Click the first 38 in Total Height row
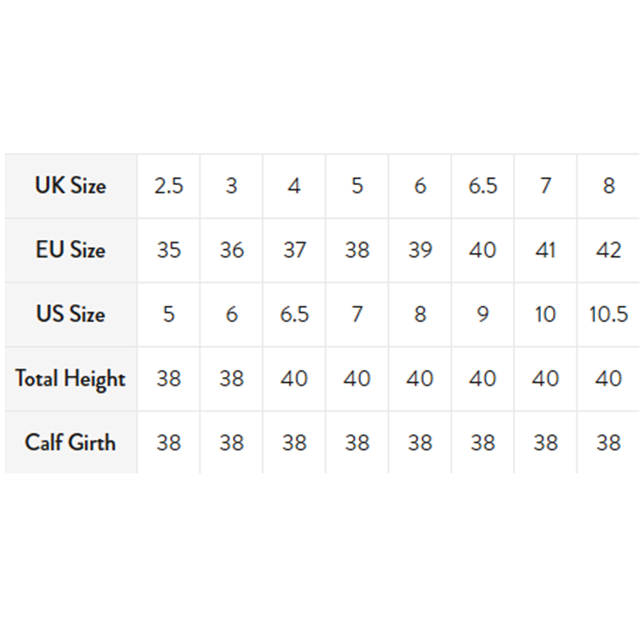Image resolution: width=644 pixels, height=644 pixels. click(x=168, y=378)
